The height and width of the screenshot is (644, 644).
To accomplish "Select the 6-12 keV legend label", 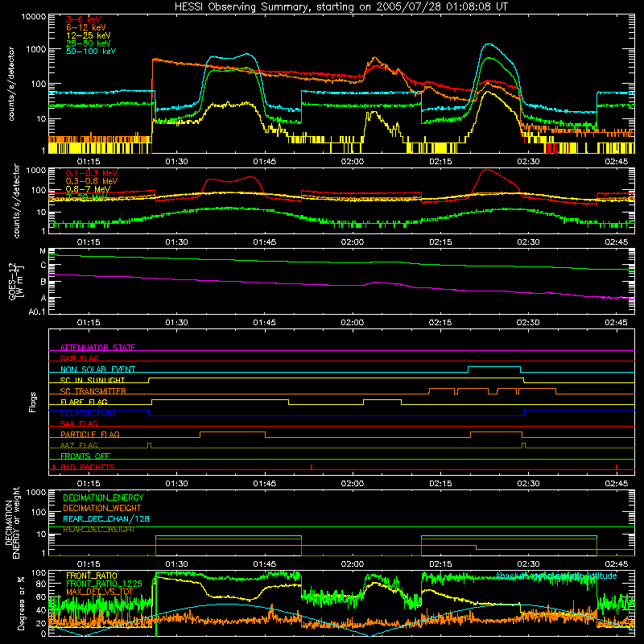I will tap(85, 27).
